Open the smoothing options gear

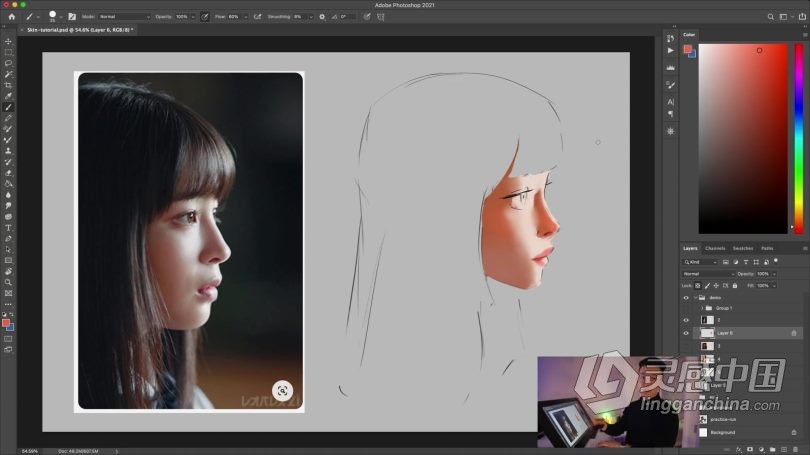(322, 17)
